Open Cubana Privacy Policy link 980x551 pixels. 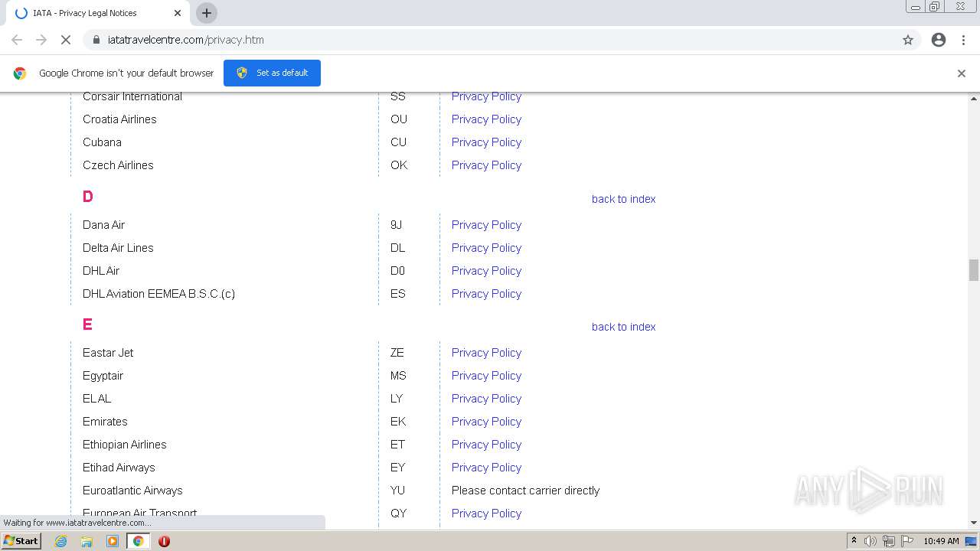(486, 142)
